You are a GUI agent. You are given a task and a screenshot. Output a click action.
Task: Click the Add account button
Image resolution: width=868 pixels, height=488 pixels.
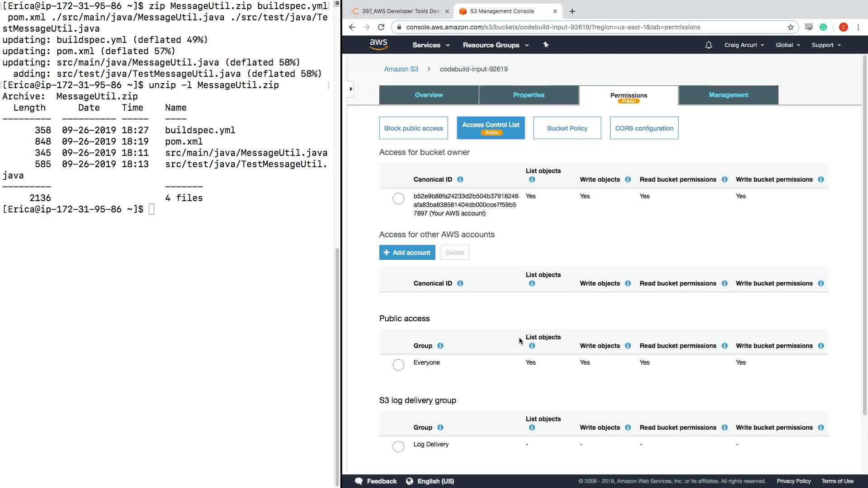click(407, 253)
